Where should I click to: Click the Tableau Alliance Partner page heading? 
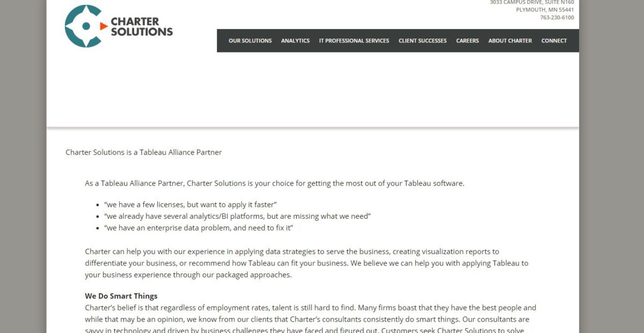pos(143,152)
